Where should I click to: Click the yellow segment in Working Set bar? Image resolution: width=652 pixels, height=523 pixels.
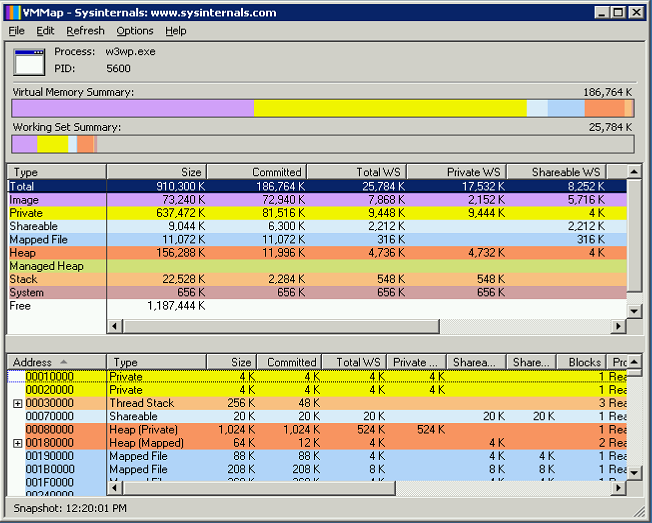click(x=52, y=144)
